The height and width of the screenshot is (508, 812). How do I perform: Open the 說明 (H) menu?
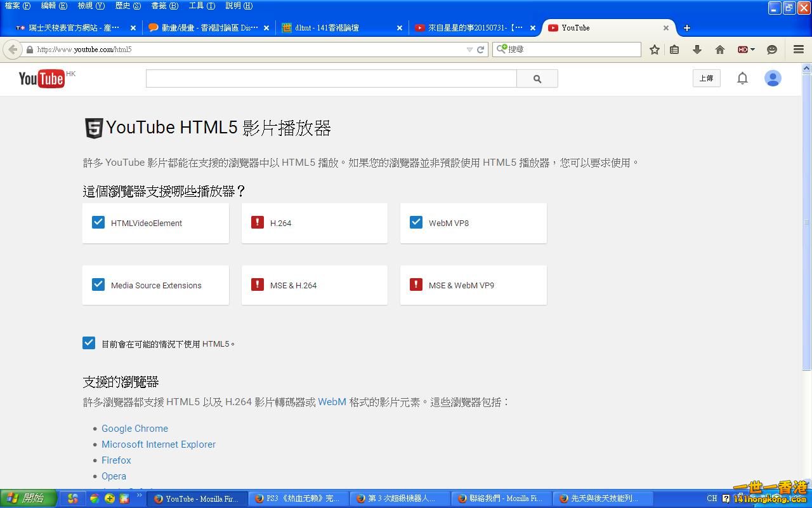239,6
